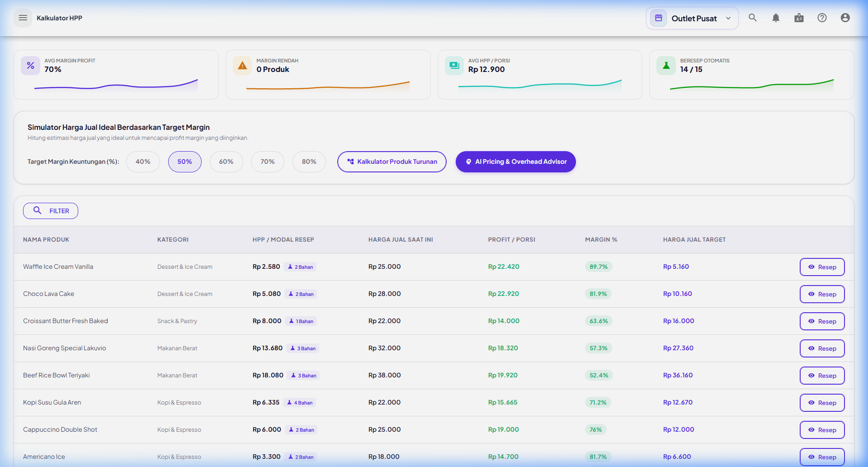Viewport: 868px width, 467px height.
Task: Click the 3 Bahan badge for Nasi Goreng Special
Action: pos(303,348)
